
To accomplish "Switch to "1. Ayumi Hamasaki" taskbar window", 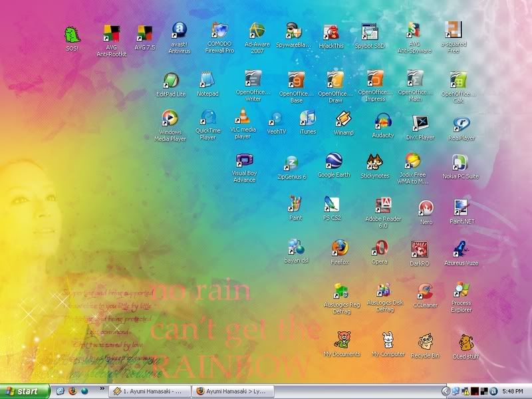I will (x=150, y=390).
